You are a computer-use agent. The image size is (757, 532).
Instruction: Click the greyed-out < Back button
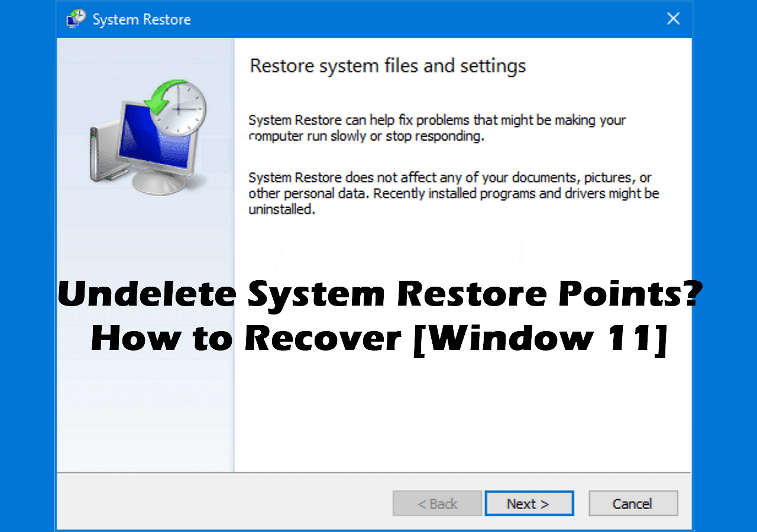click(437, 504)
